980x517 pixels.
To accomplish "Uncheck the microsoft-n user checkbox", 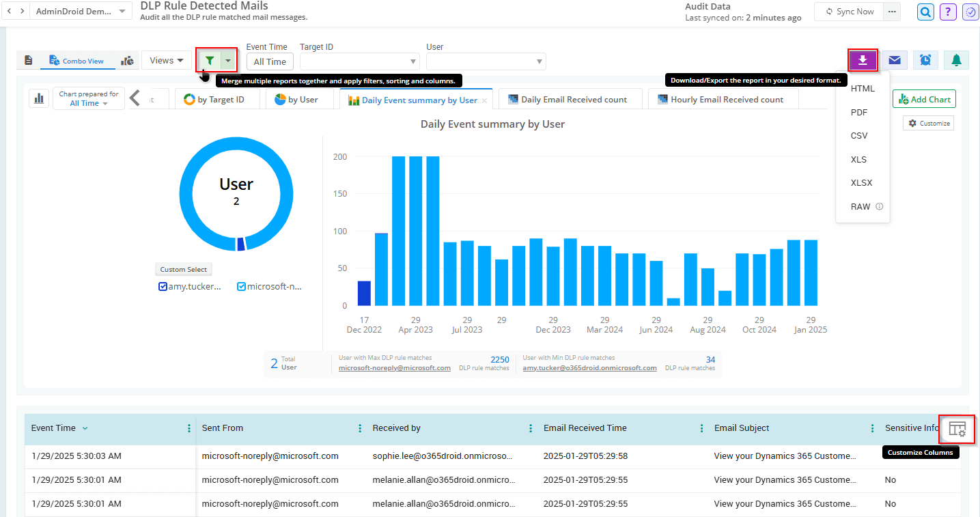I will pos(241,285).
